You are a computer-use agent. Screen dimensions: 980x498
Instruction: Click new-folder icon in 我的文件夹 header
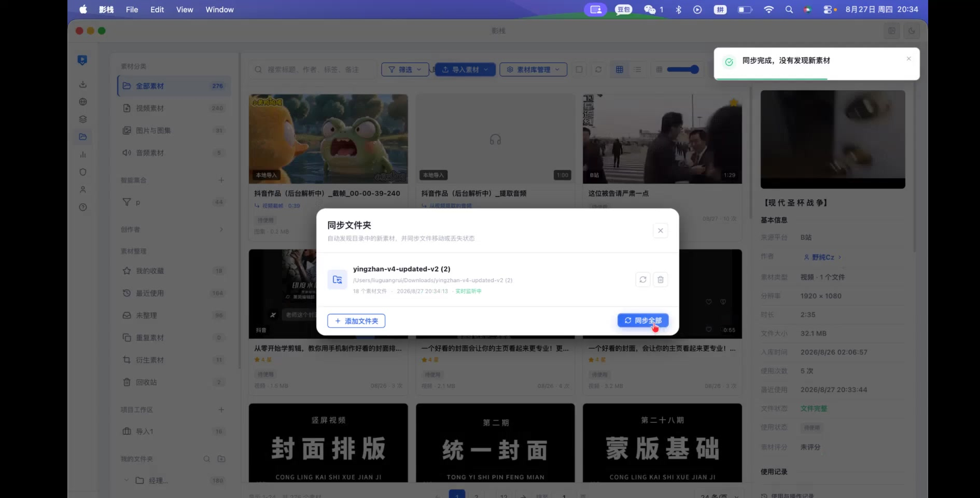coord(221,459)
